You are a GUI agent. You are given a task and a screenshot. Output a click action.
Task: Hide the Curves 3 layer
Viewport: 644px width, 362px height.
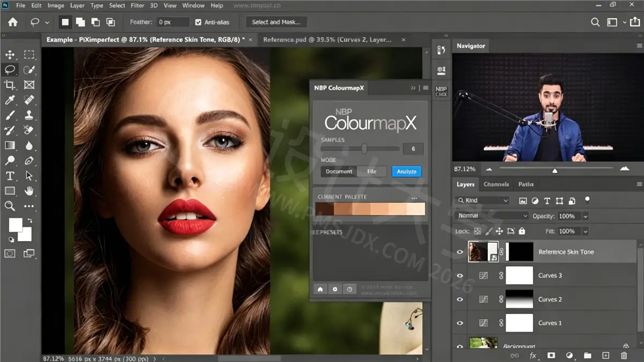(459, 276)
